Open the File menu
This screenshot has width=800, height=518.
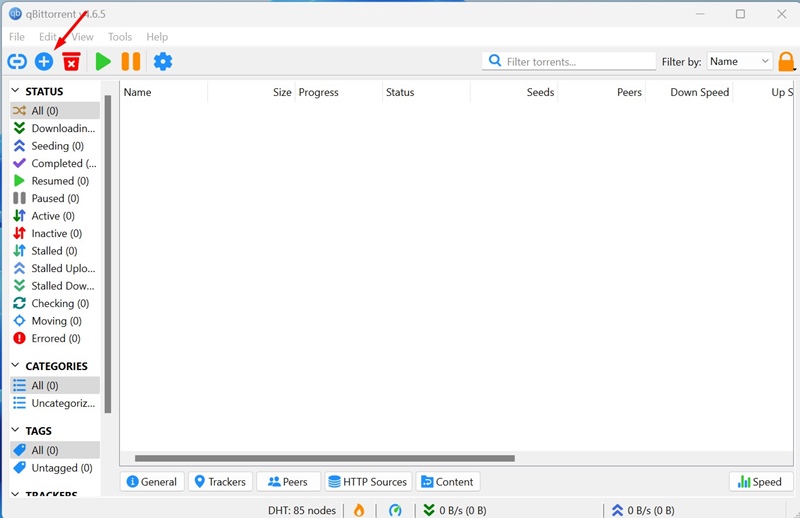click(x=17, y=37)
